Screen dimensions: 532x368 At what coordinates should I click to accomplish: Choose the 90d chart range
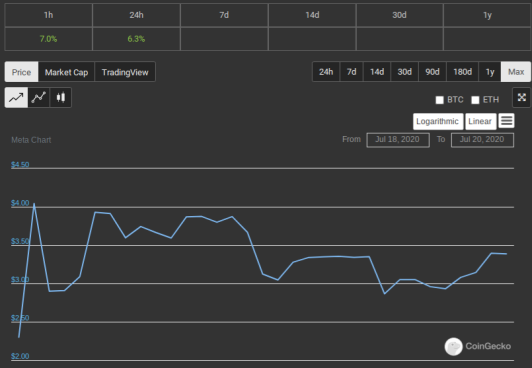tap(432, 72)
